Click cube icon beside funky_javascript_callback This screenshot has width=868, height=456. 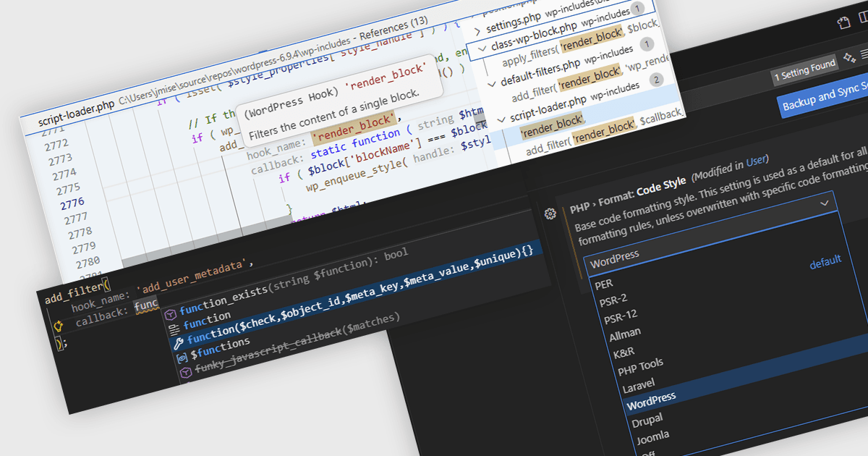185,372
